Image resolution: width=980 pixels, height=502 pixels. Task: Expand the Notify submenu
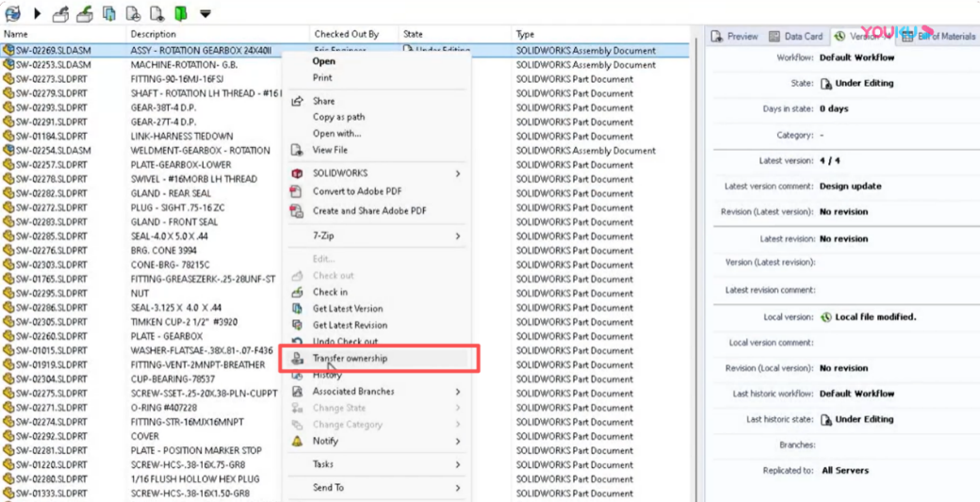tap(458, 441)
